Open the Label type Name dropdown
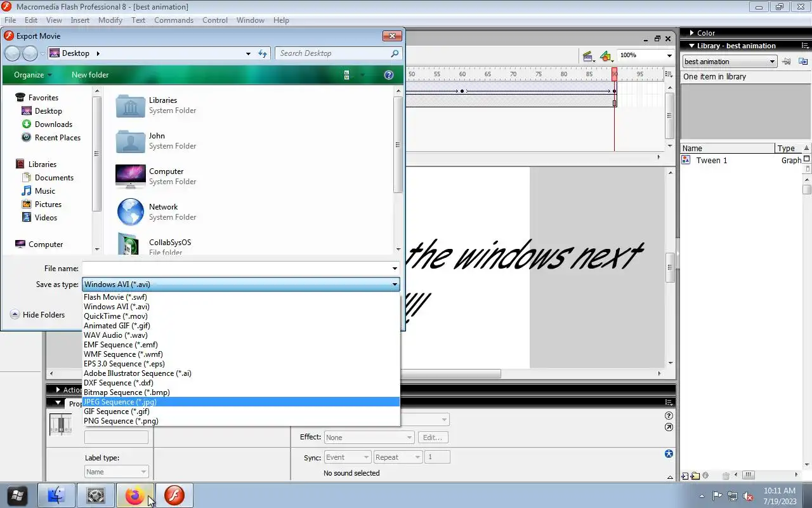 coord(116,472)
